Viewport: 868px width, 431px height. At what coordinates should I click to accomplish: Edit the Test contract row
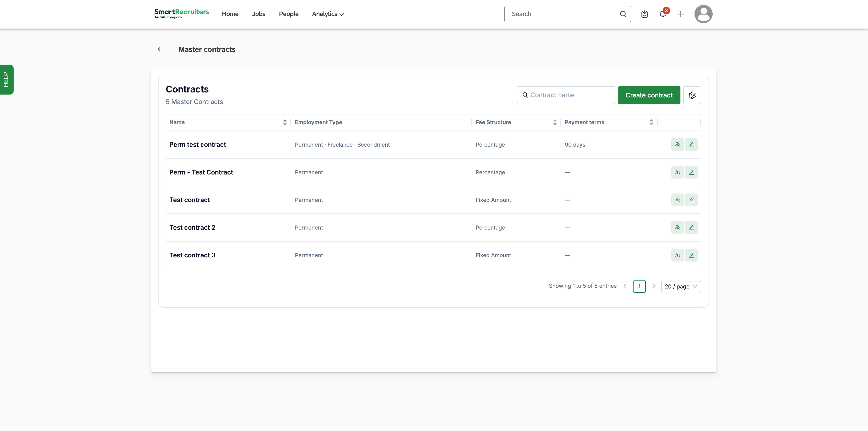click(x=691, y=200)
